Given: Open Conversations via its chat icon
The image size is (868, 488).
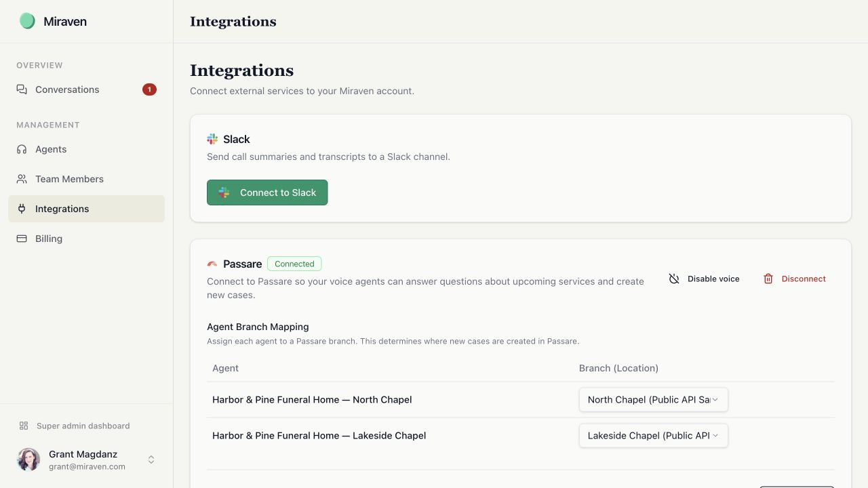Looking at the screenshot, I should click(22, 89).
